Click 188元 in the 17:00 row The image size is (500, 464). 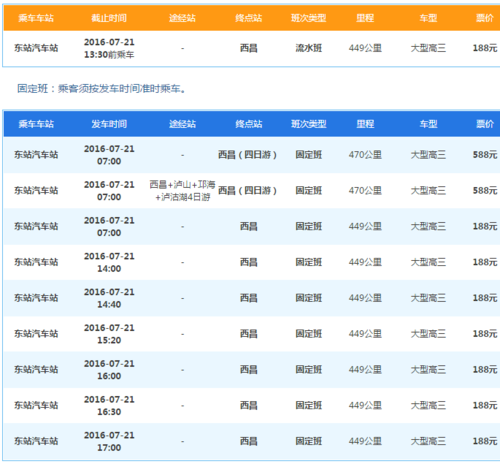click(485, 441)
